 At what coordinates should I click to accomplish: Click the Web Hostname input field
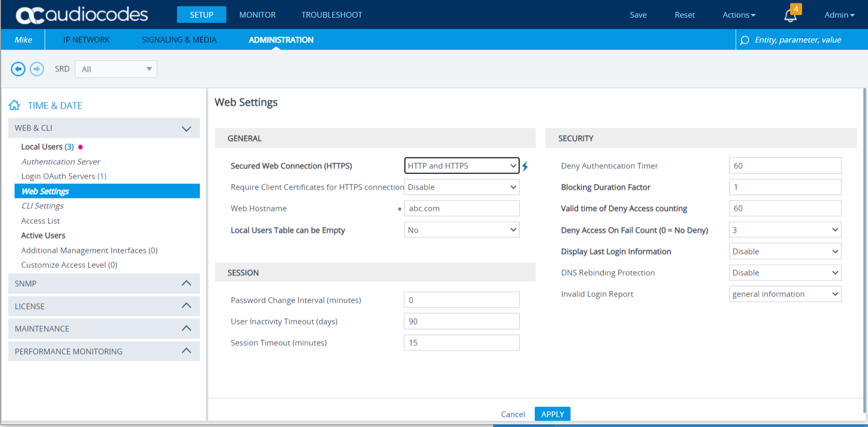tap(462, 208)
